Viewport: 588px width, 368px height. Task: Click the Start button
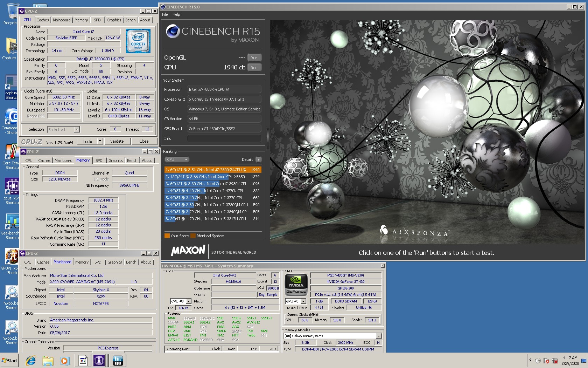coord(10,361)
